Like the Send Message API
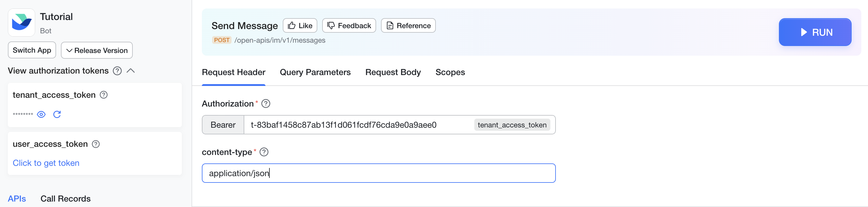The image size is (868, 207). tap(300, 26)
